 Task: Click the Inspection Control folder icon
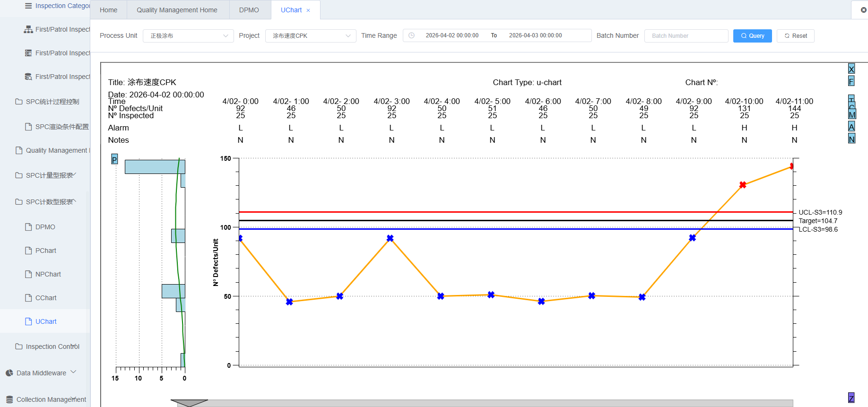[19, 346]
